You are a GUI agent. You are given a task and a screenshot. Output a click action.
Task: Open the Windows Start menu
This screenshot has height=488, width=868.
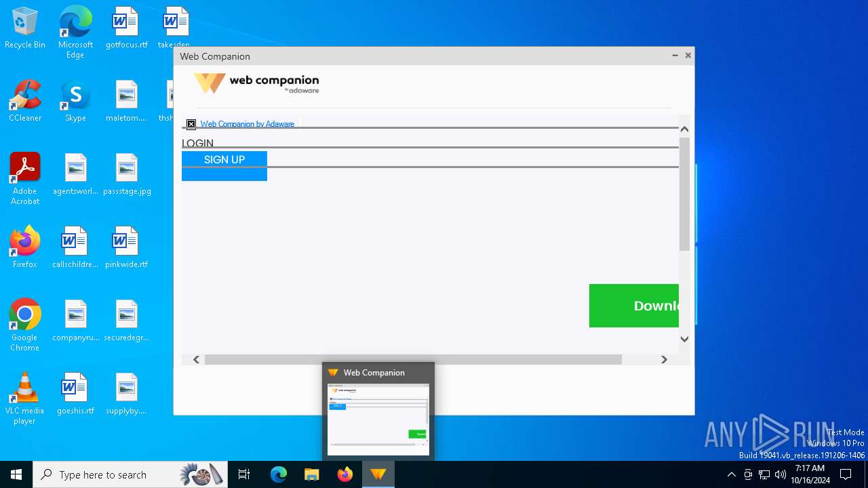point(16,474)
